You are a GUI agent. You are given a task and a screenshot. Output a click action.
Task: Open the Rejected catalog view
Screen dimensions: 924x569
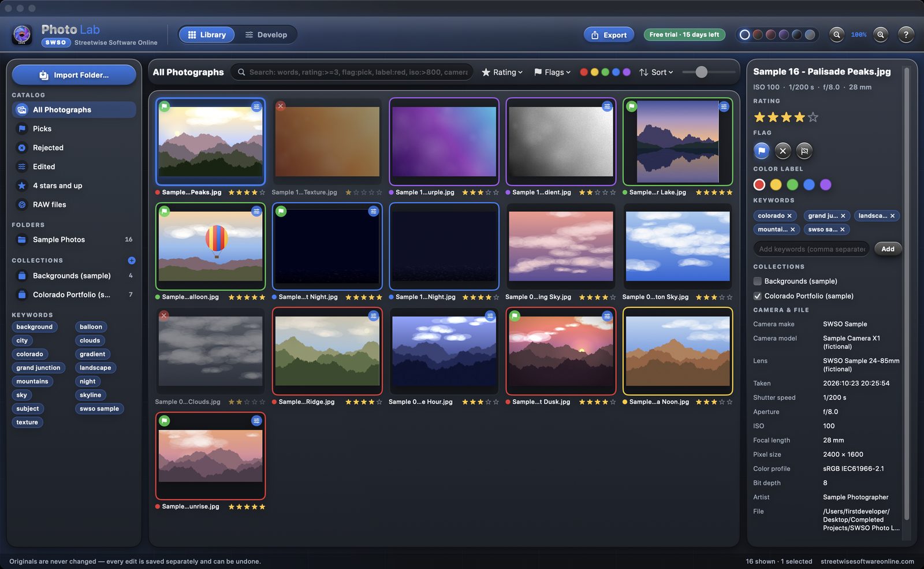click(74, 147)
